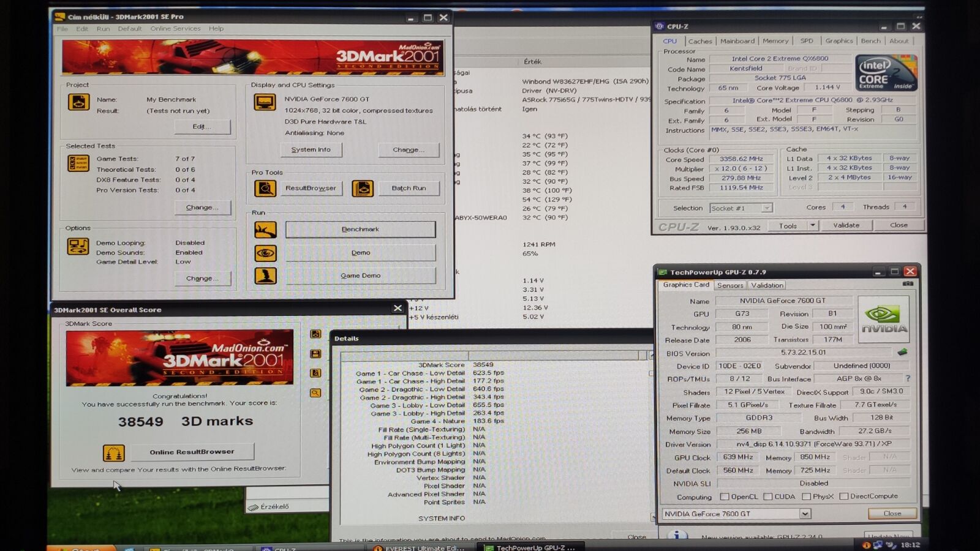Switch to the Bench tab in CPU-Z
The height and width of the screenshot is (551, 980).
click(x=870, y=41)
